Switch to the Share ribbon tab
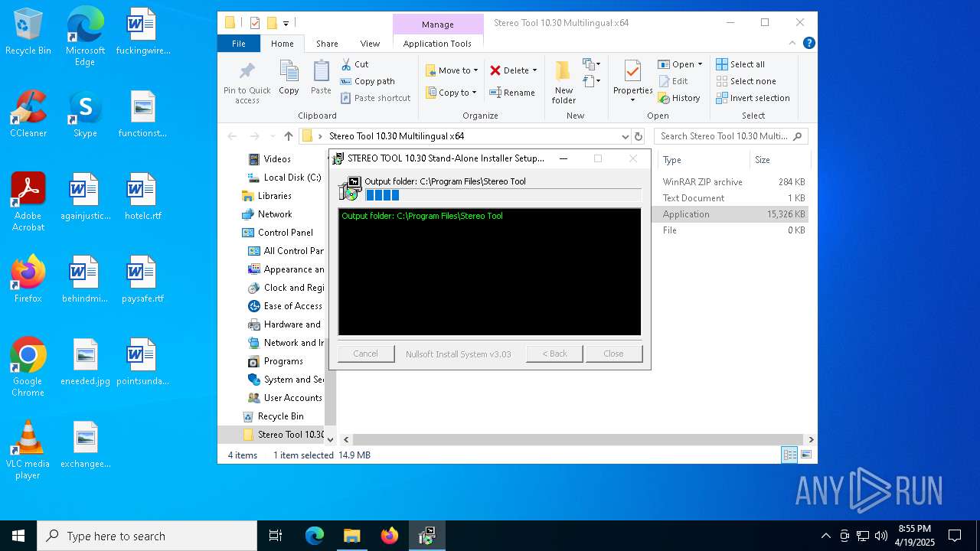Image resolution: width=980 pixels, height=551 pixels. [327, 44]
